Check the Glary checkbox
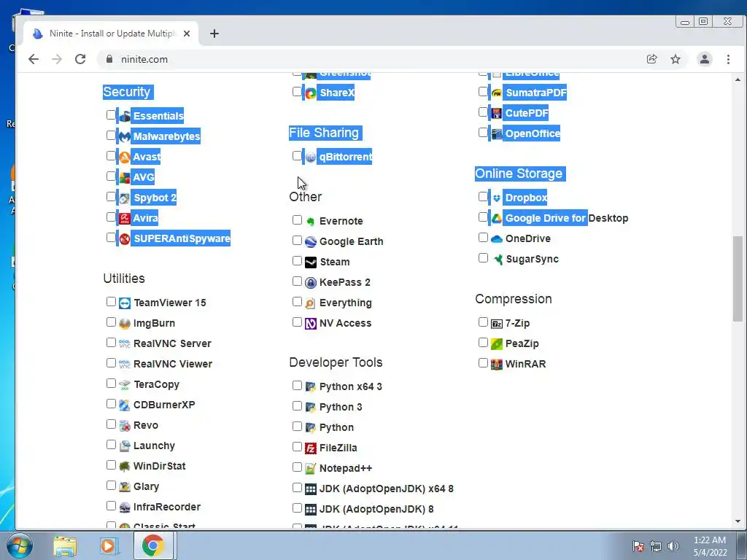Image resolution: width=747 pixels, height=560 pixels. tap(111, 485)
